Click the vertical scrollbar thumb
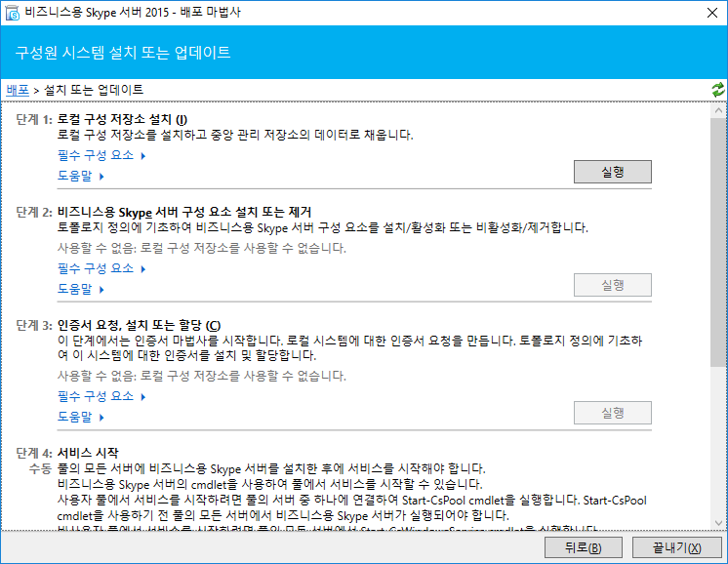Screen dimensions: 728x564 pyautogui.click(x=718, y=242)
